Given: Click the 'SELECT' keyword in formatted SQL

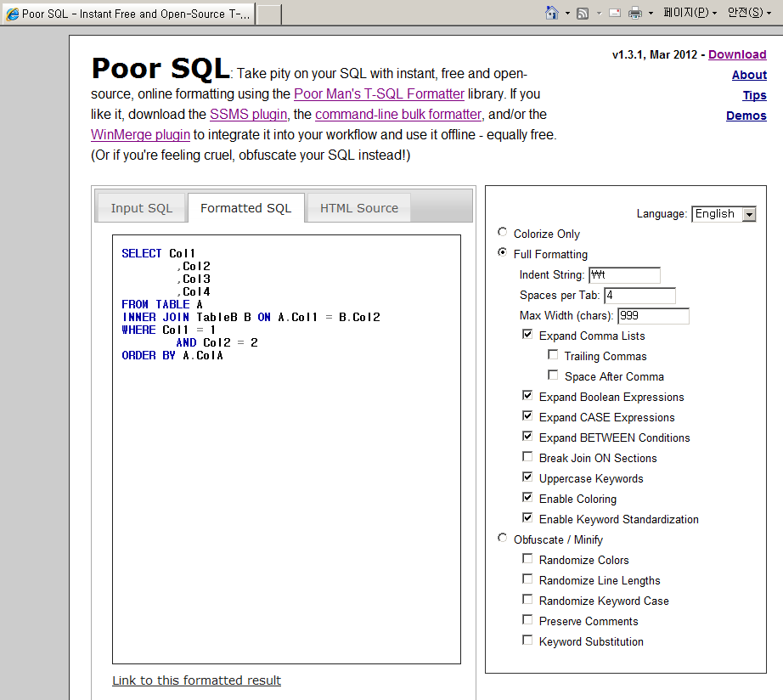Looking at the screenshot, I should click(x=142, y=253).
